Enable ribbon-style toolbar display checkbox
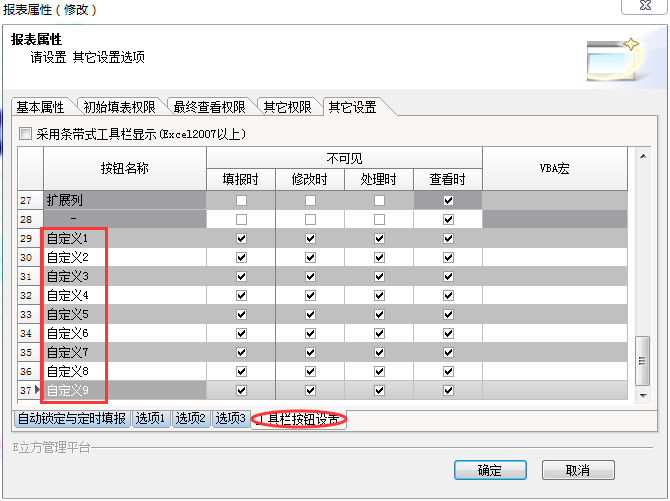The height and width of the screenshot is (501, 670). click(26, 133)
